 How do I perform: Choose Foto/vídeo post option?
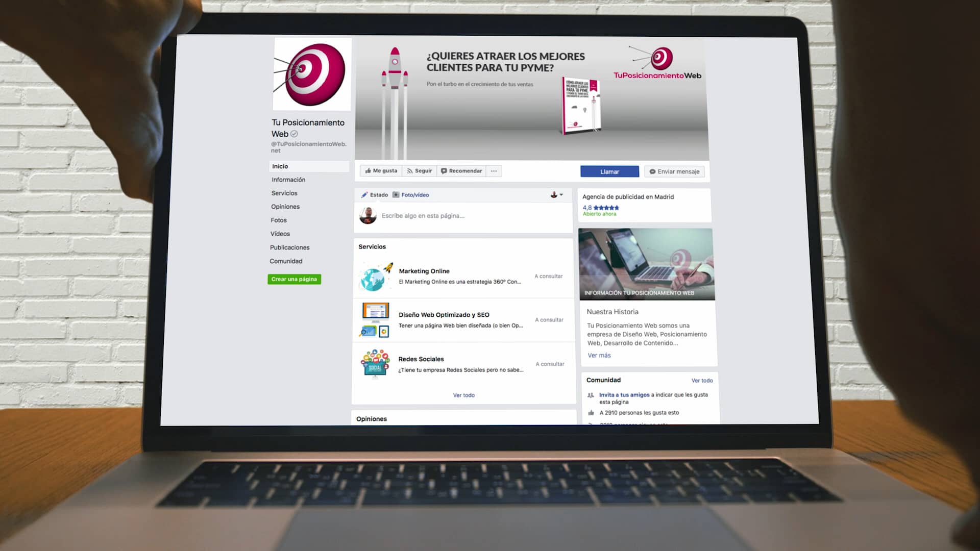click(x=411, y=195)
